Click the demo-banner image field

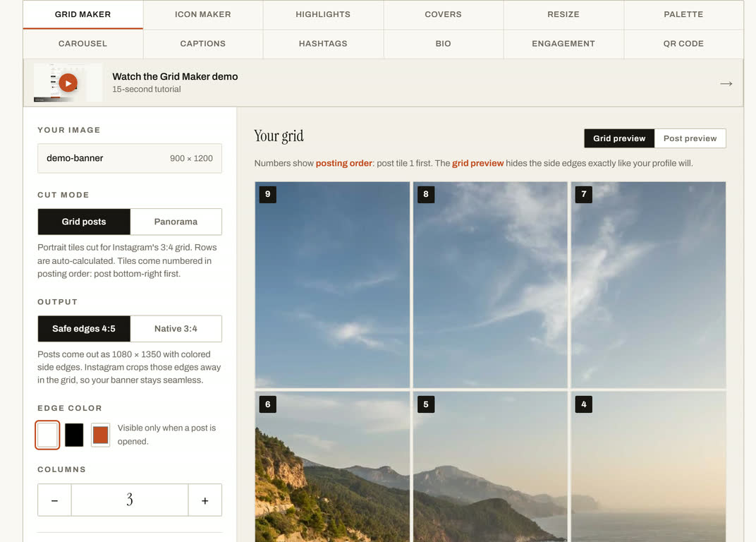[x=130, y=158]
